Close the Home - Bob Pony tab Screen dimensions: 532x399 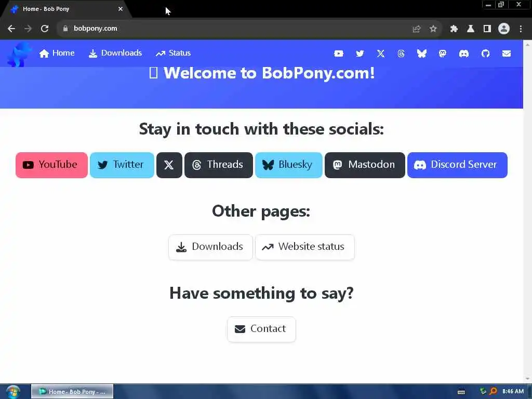coord(121,9)
